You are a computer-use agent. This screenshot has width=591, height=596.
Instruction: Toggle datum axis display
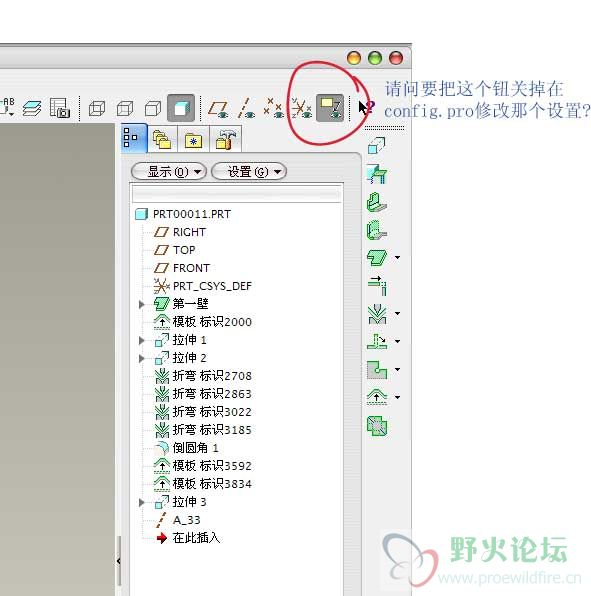[246, 109]
